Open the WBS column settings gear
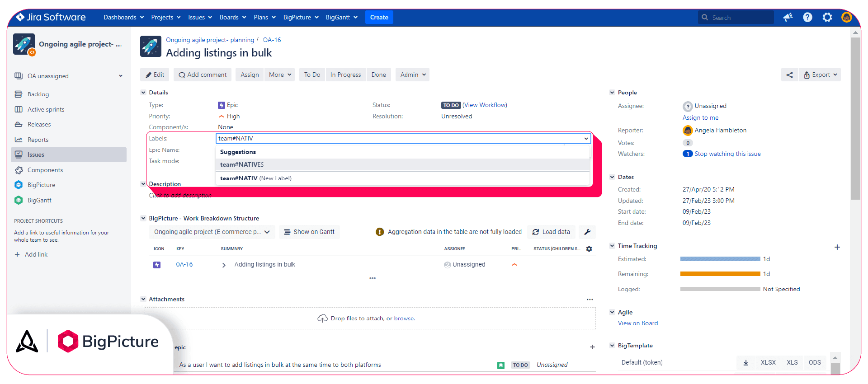The image size is (868, 384). [589, 249]
